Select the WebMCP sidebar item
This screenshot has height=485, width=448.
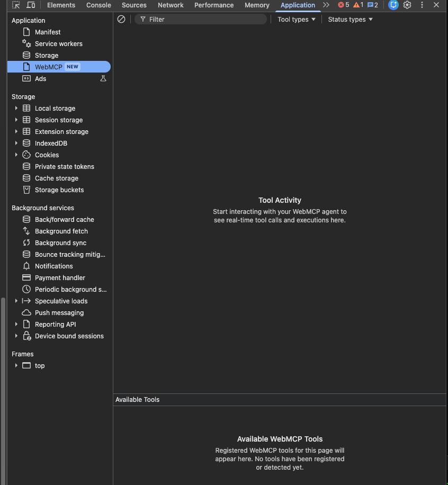tap(59, 67)
